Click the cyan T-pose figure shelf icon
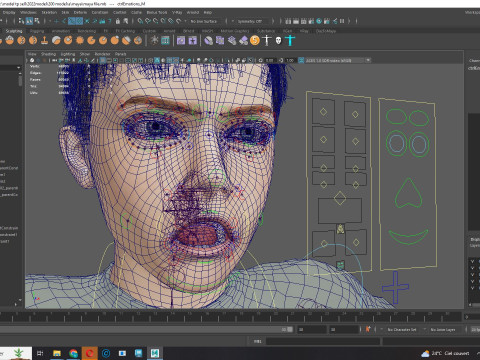480x360 pixels. tap(290, 41)
